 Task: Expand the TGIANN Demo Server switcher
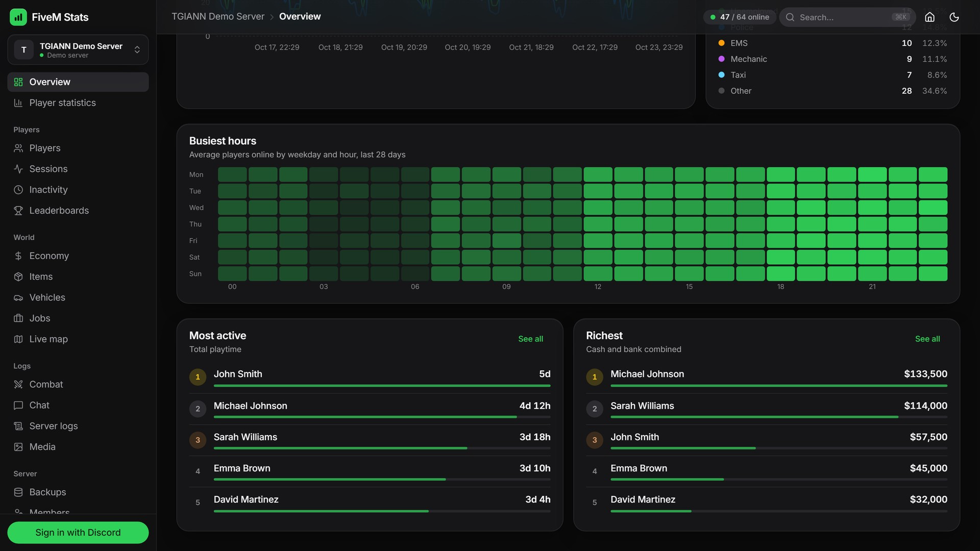tap(78, 50)
